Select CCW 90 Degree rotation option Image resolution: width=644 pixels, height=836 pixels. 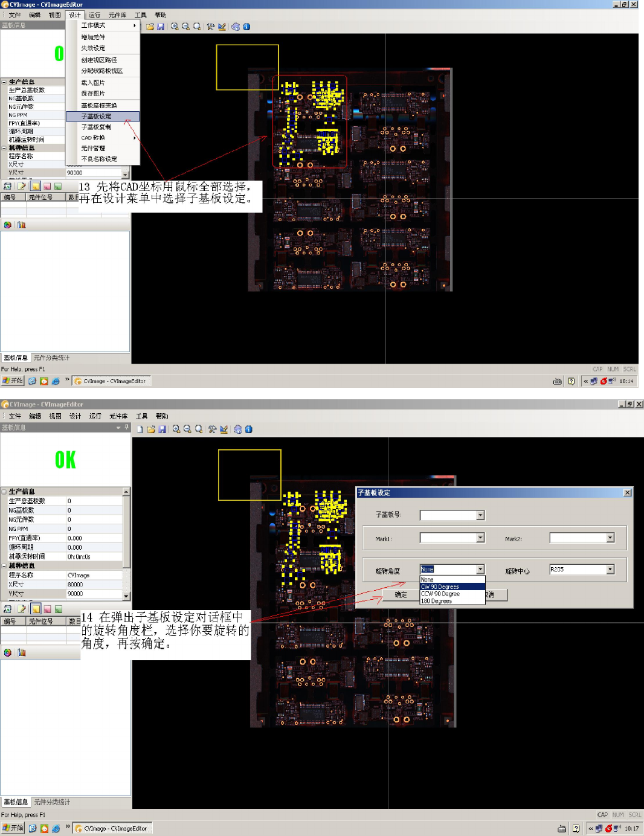(x=452, y=594)
